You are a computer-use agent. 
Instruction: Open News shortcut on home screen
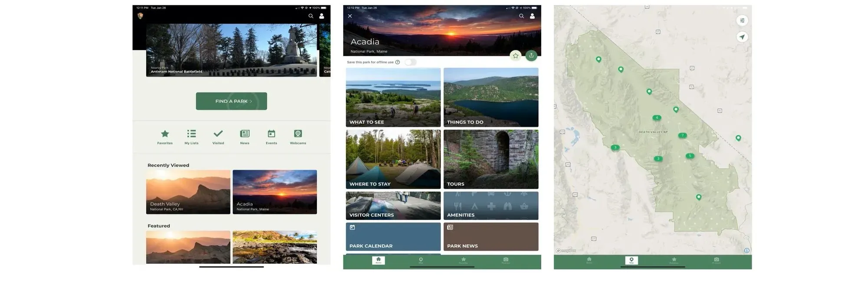pos(245,137)
